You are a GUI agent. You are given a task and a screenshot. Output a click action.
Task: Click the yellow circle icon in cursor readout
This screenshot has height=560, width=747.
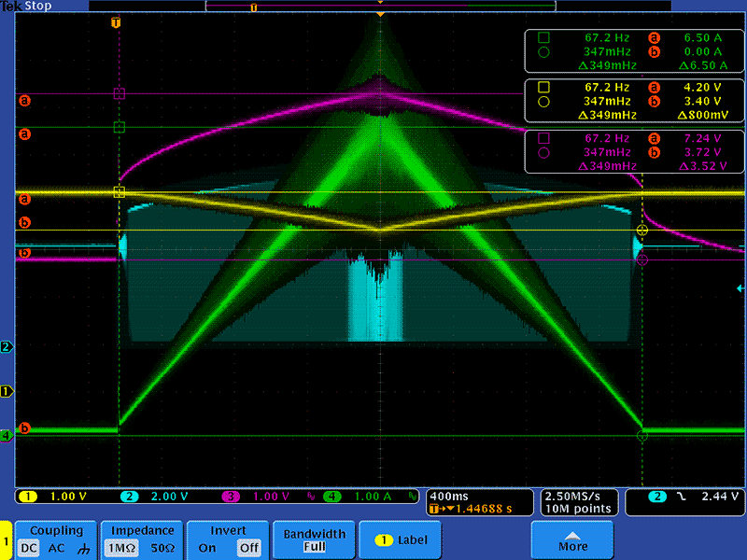[x=543, y=102]
